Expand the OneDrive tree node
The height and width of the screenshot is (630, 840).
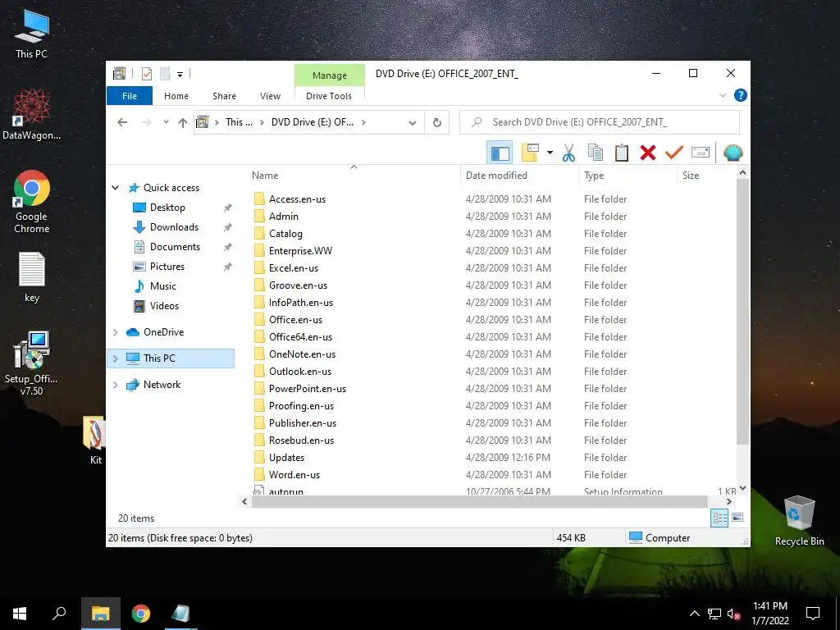[115, 332]
